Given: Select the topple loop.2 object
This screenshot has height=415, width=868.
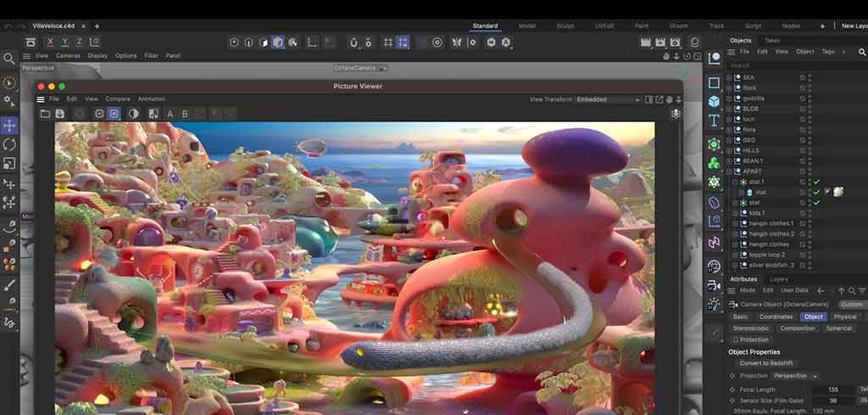Looking at the screenshot, I should (x=767, y=255).
